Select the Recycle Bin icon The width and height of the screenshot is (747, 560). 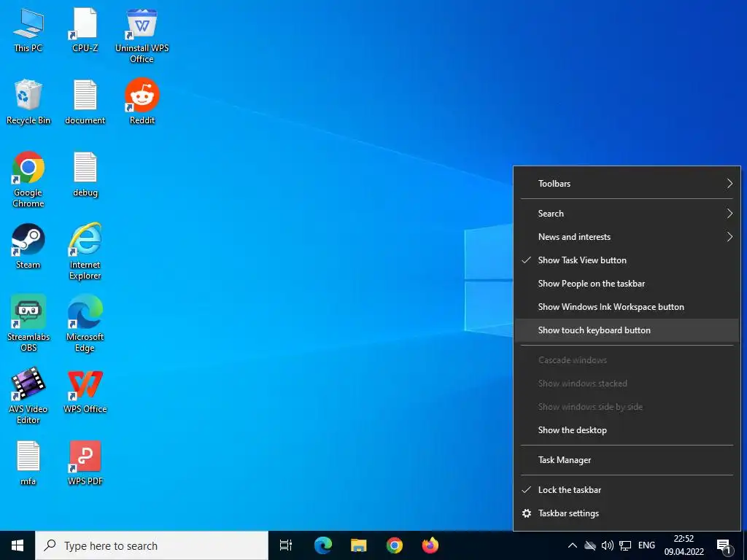pyautogui.click(x=28, y=102)
